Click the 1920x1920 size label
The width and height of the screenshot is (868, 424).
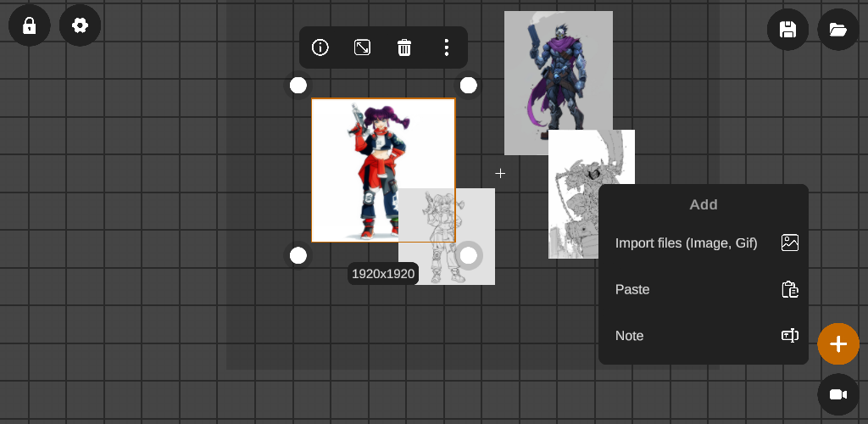[383, 274]
